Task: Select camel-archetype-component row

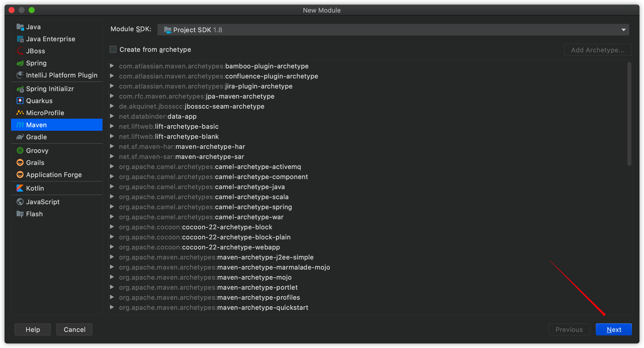Action: pyautogui.click(x=368, y=177)
